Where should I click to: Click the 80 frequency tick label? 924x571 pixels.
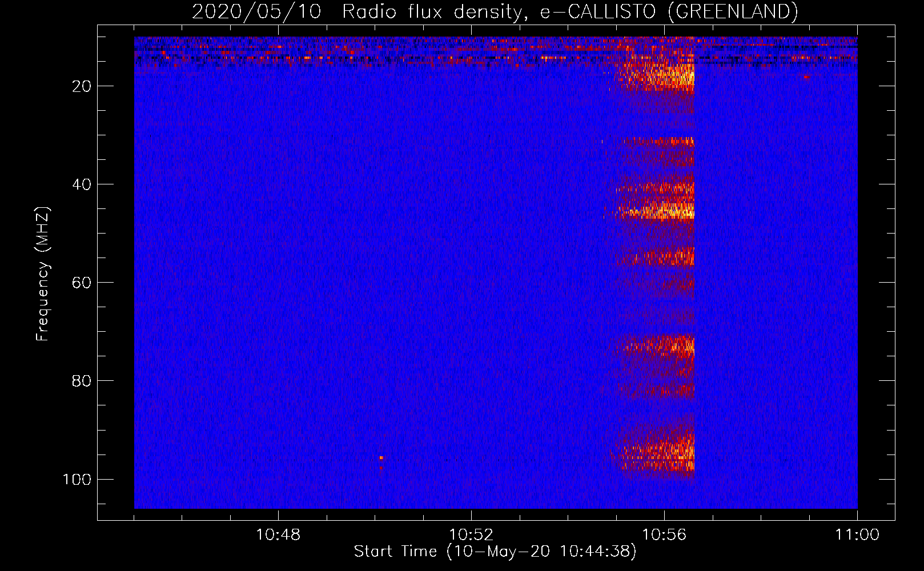click(x=82, y=381)
